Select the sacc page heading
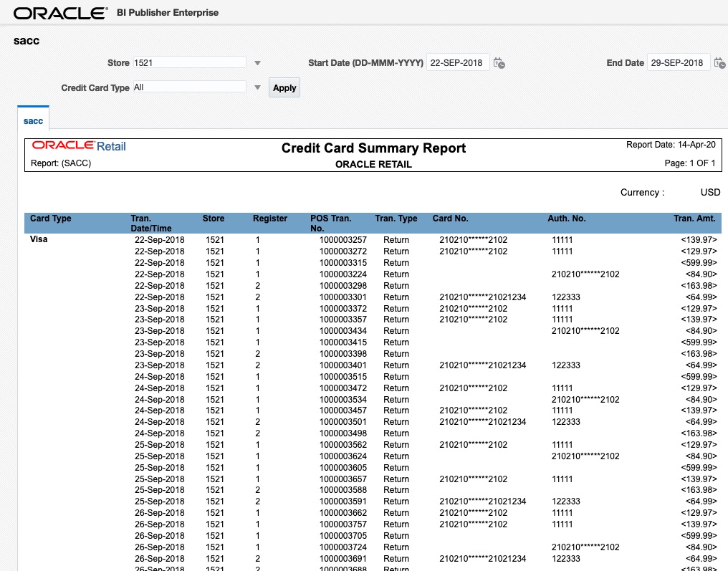 pos(26,41)
